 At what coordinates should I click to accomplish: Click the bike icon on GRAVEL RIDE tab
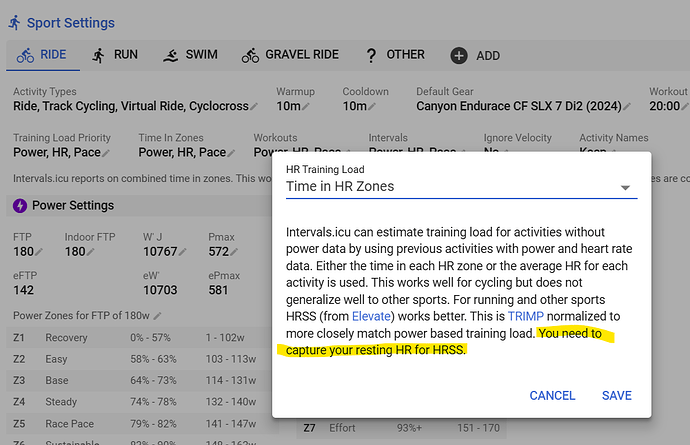[x=250, y=55]
